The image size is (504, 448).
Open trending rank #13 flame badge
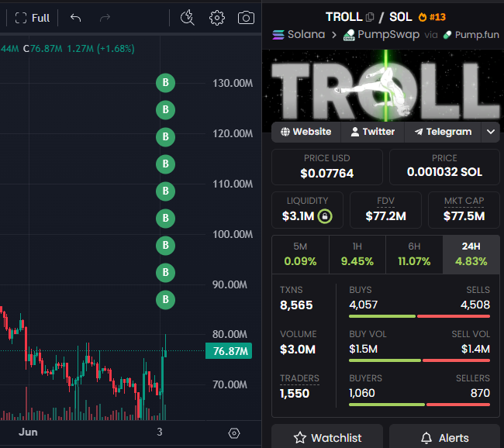(432, 17)
